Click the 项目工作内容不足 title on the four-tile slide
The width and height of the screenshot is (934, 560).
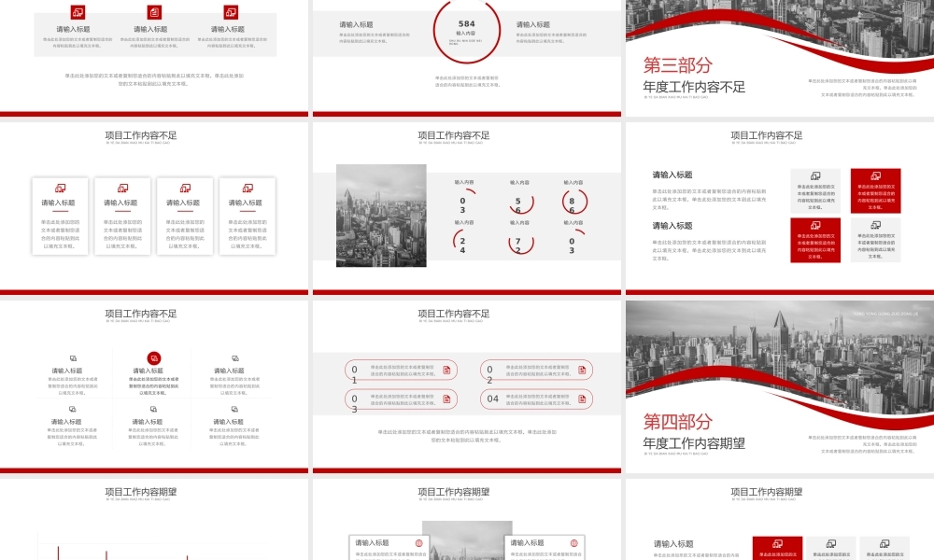pyautogui.click(x=766, y=135)
